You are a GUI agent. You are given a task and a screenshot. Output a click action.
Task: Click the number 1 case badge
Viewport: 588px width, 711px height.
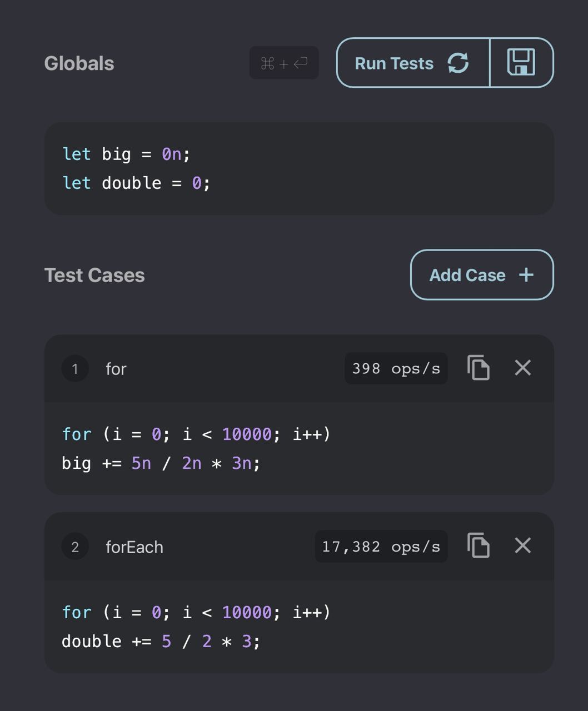point(75,369)
